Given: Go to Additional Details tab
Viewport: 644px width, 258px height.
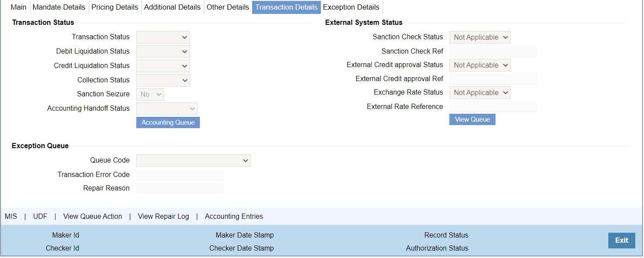Looking at the screenshot, I should [172, 7].
